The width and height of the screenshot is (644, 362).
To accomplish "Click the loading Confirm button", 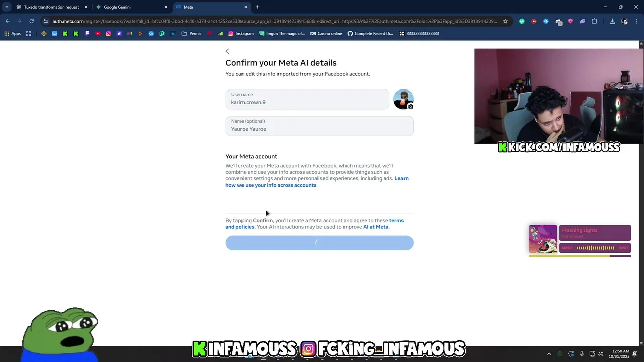I will click(x=319, y=243).
